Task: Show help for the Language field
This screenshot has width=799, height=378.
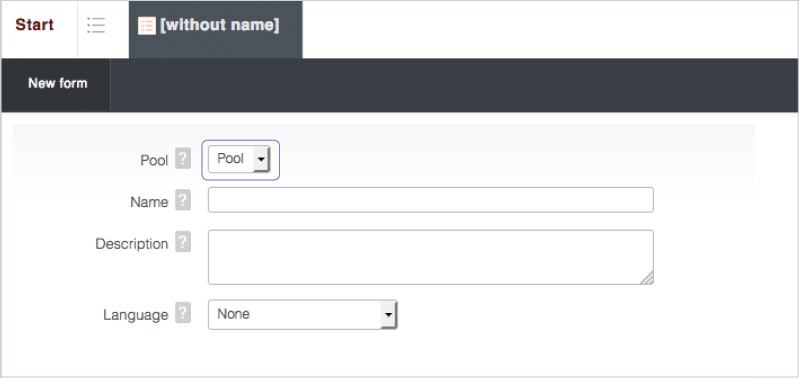Action: (x=183, y=313)
